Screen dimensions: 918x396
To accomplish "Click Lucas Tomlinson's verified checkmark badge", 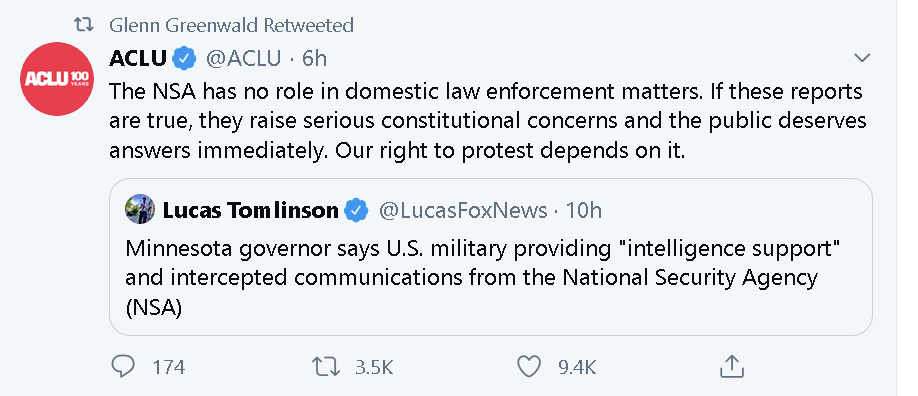I will (x=355, y=210).
